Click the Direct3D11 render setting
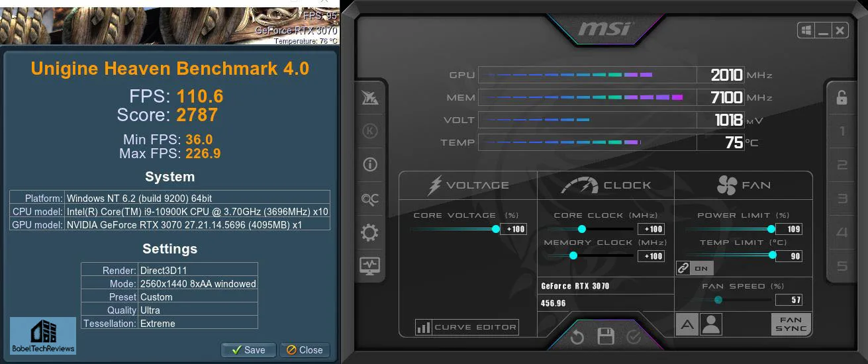The image size is (868, 364). click(198, 270)
